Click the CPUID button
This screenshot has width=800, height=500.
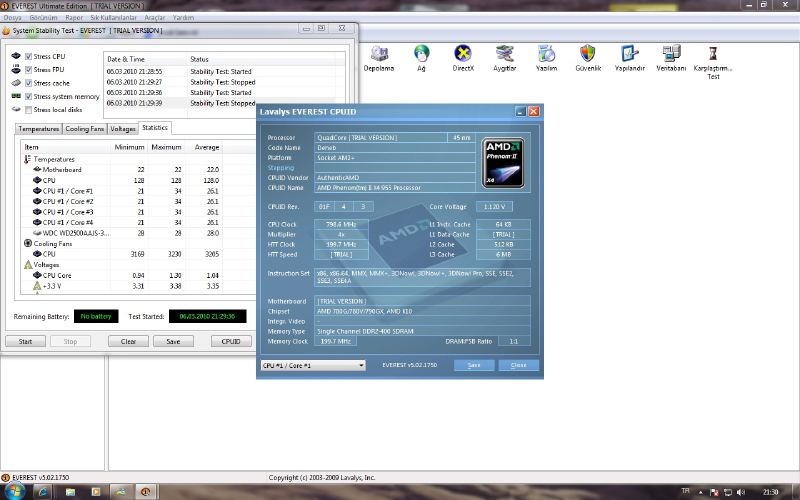pos(231,341)
